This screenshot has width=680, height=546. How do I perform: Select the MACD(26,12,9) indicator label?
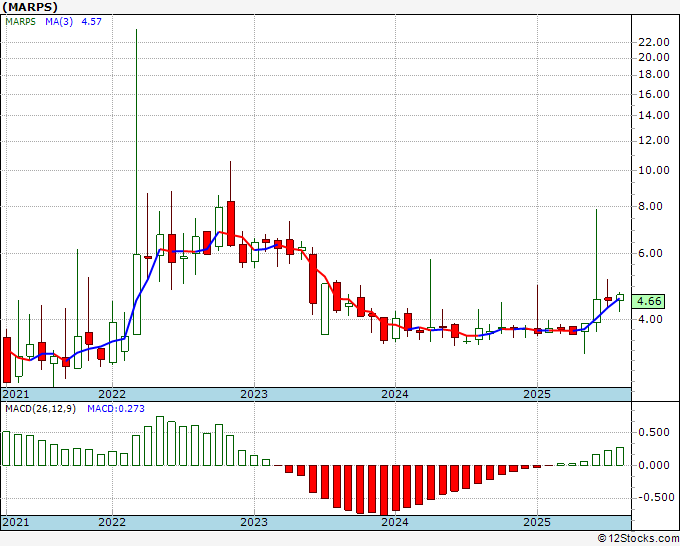40,409
